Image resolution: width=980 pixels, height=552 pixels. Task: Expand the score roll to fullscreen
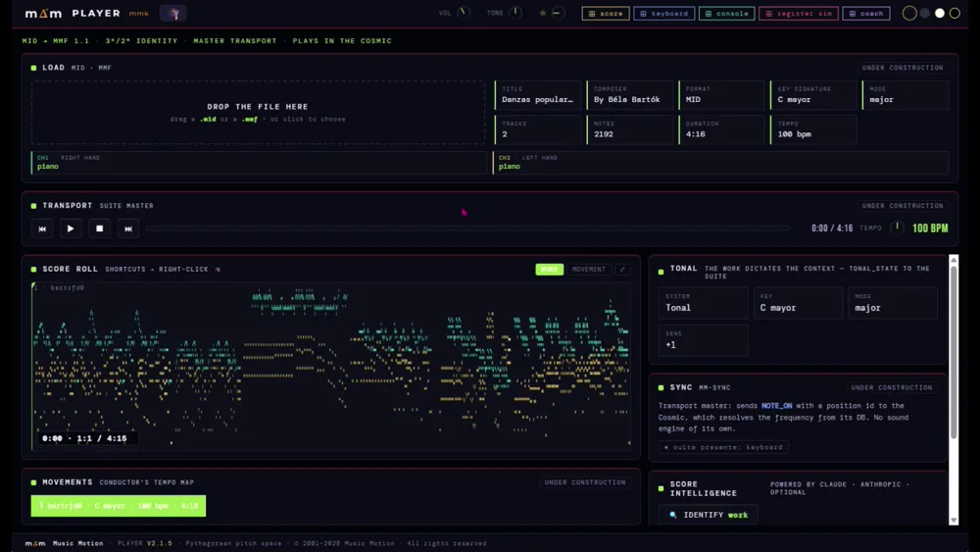[x=622, y=270]
